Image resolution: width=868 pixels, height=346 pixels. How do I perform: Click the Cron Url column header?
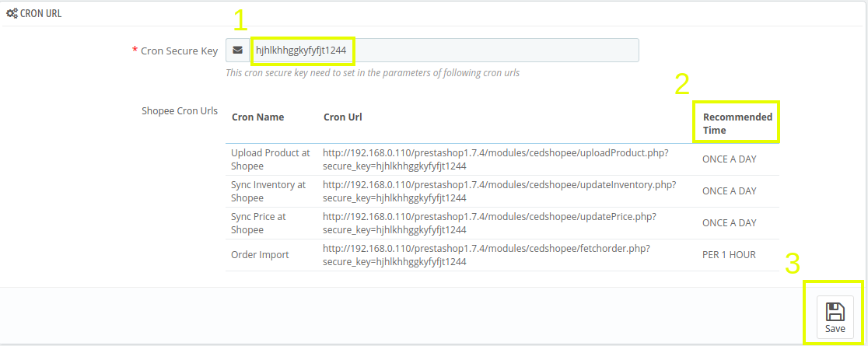pyautogui.click(x=343, y=117)
